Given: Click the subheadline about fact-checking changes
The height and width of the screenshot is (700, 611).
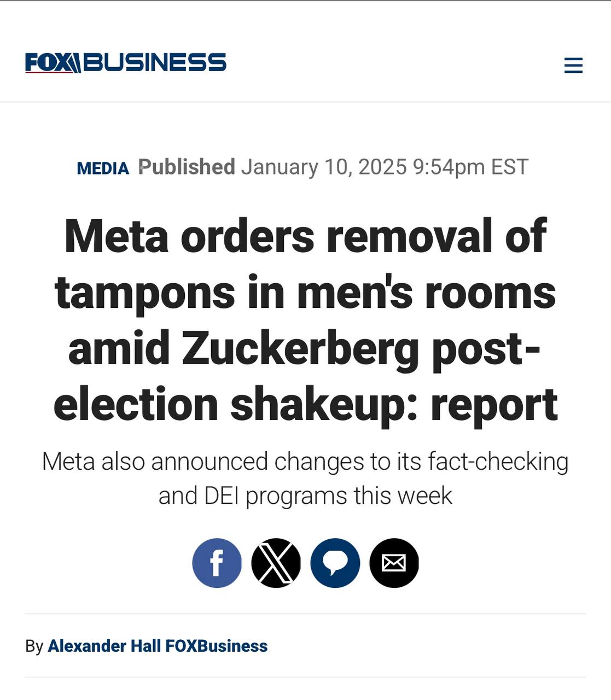Looking at the screenshot, I should click(x=305, y=479).
